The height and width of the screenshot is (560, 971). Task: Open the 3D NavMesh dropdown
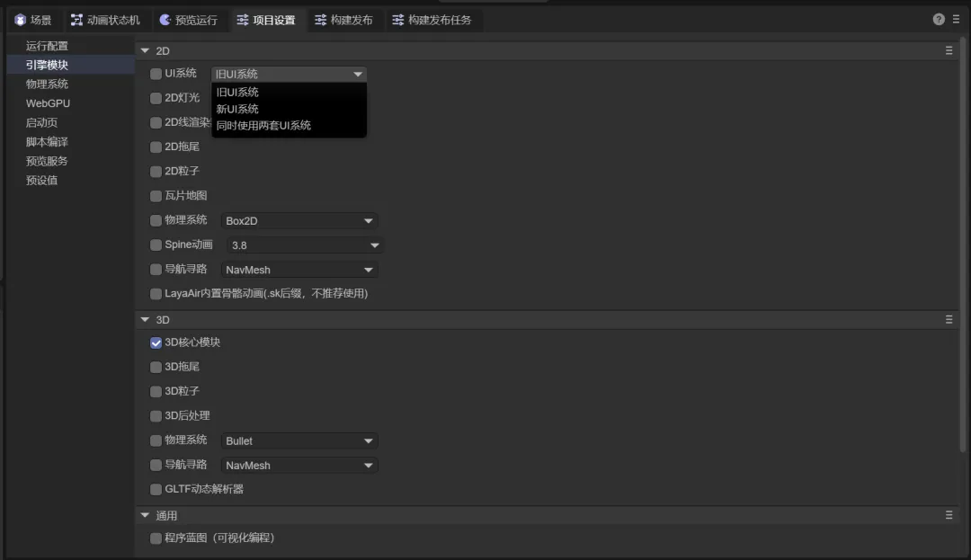(299, 466)
